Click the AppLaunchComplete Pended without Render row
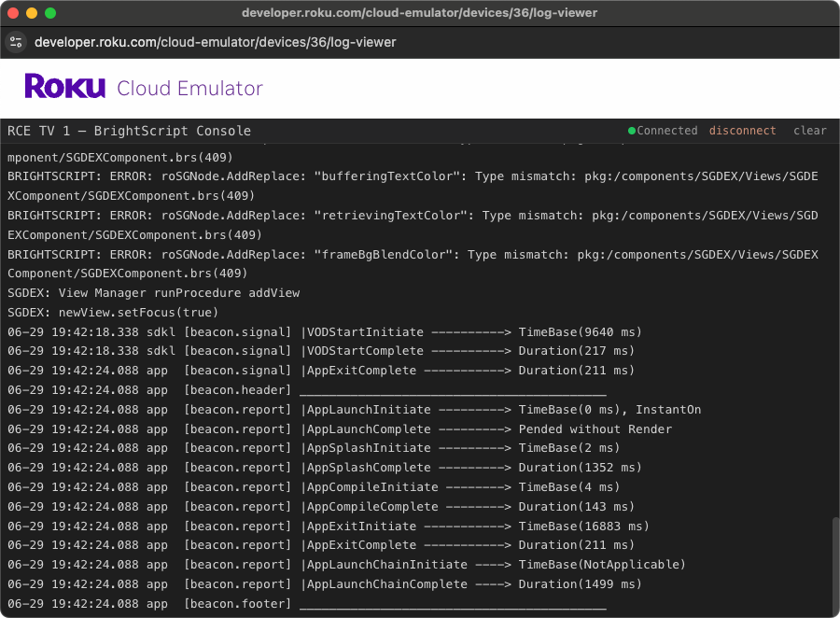This screenshot has width=840, height=618. [340, 429]
